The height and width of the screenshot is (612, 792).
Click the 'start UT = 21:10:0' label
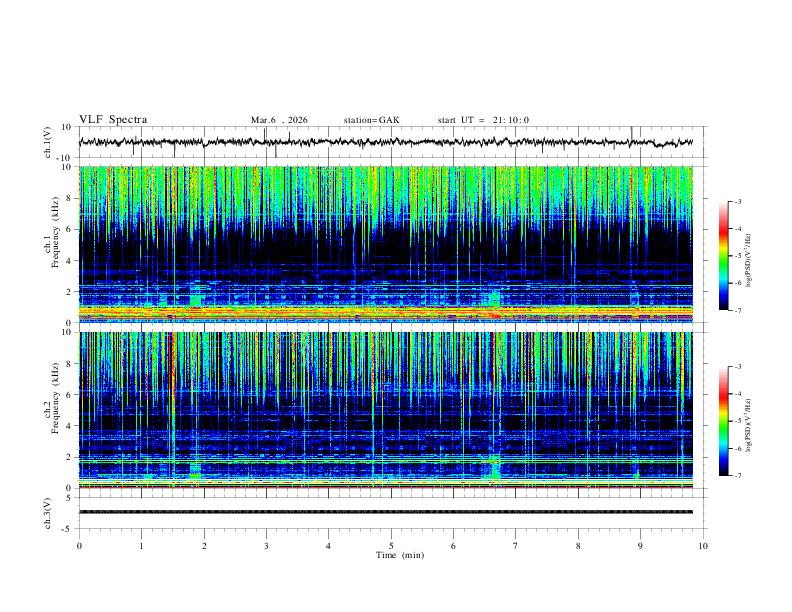coord(483,120)
